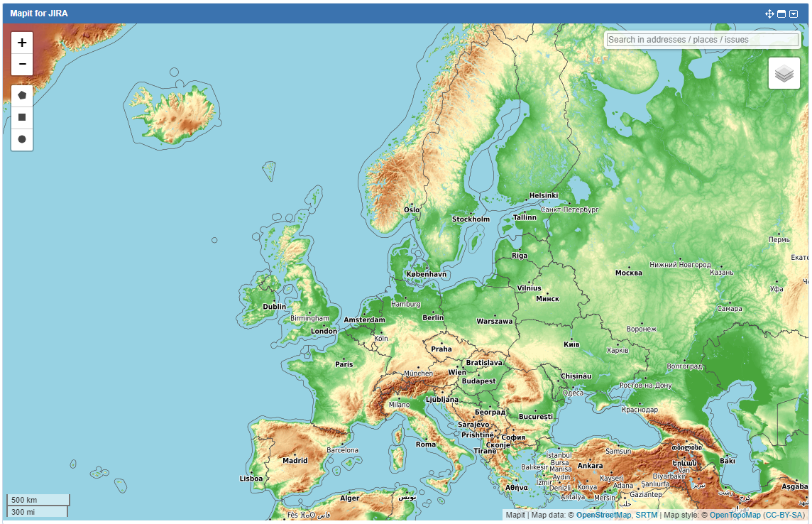This screenshot has width=812, height=524.
Task: Select the circle drawing tool
Action: [x=22, y=139]
